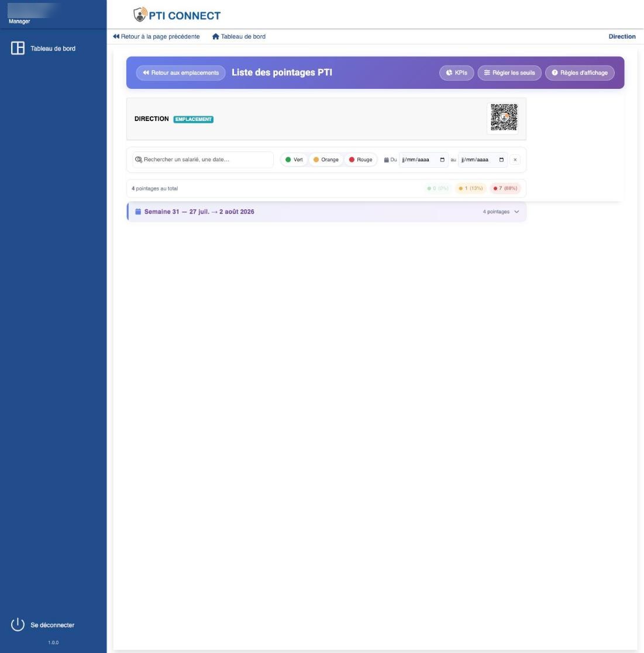Click the green 0 (0%) count chip

pos(438,188)
